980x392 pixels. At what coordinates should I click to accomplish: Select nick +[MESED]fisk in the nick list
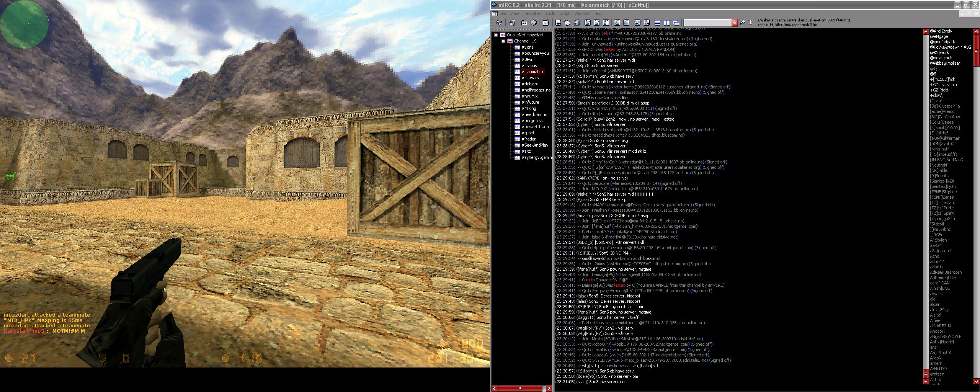tap(942, 79)
